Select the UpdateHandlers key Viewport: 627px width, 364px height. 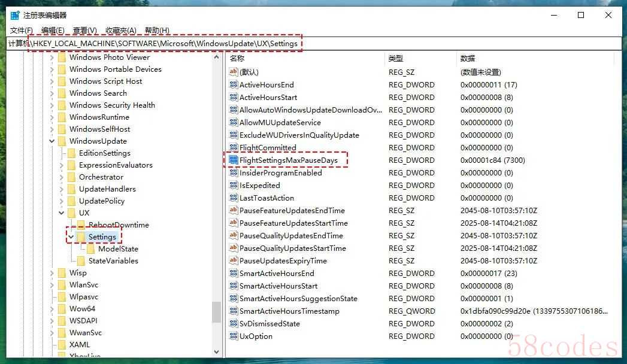(x=107, y=189)
